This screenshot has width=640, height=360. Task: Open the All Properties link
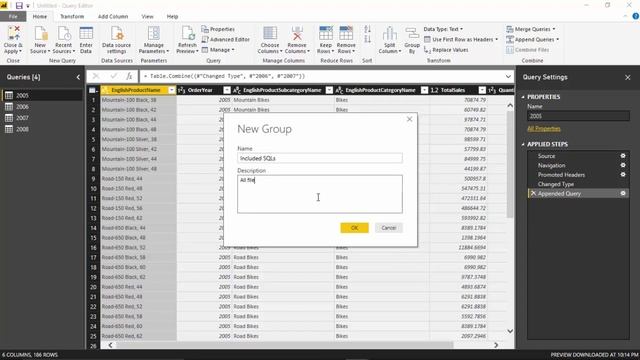pos(544,129)
